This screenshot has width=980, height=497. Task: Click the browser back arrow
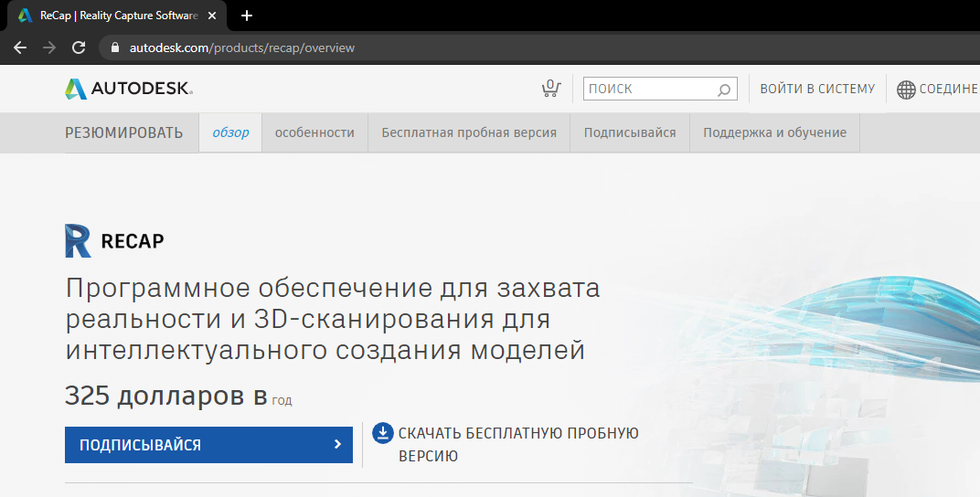click(x=20, y=48)
